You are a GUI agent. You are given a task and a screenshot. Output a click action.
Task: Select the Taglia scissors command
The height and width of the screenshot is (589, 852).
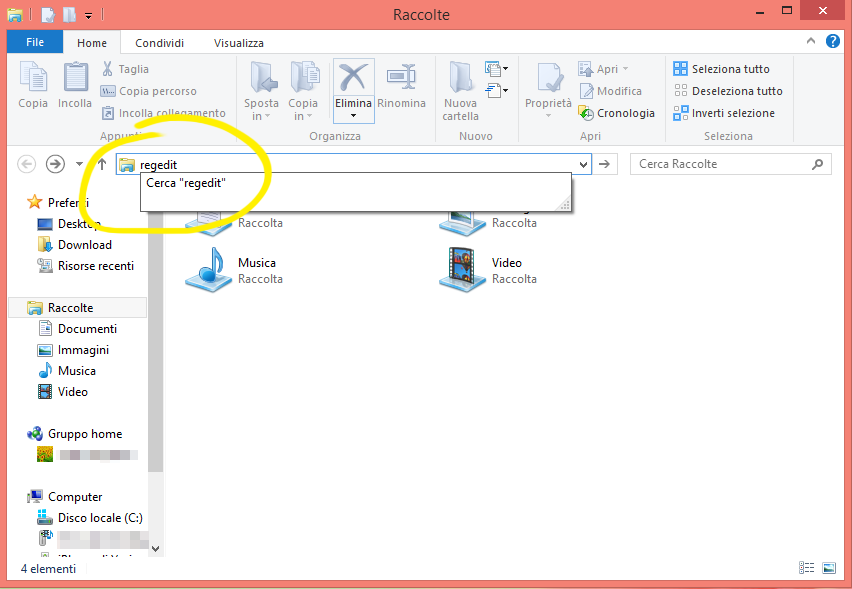[x=125, y=69]
